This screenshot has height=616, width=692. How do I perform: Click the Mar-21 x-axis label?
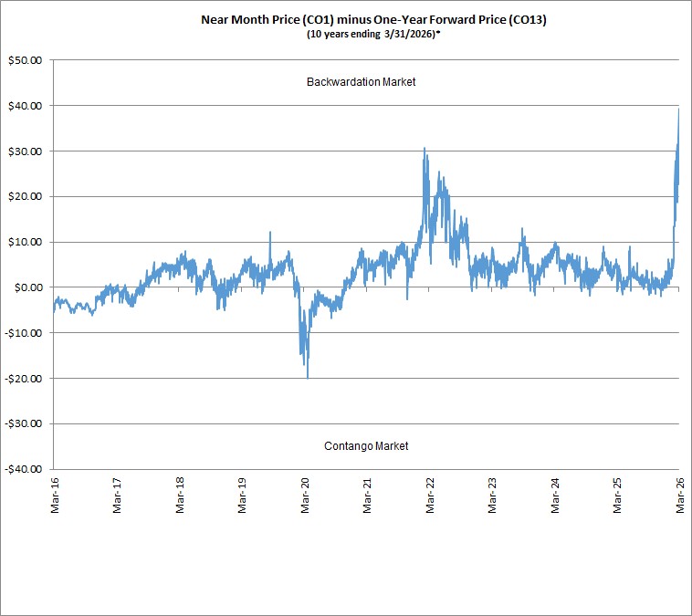[367, 496]
